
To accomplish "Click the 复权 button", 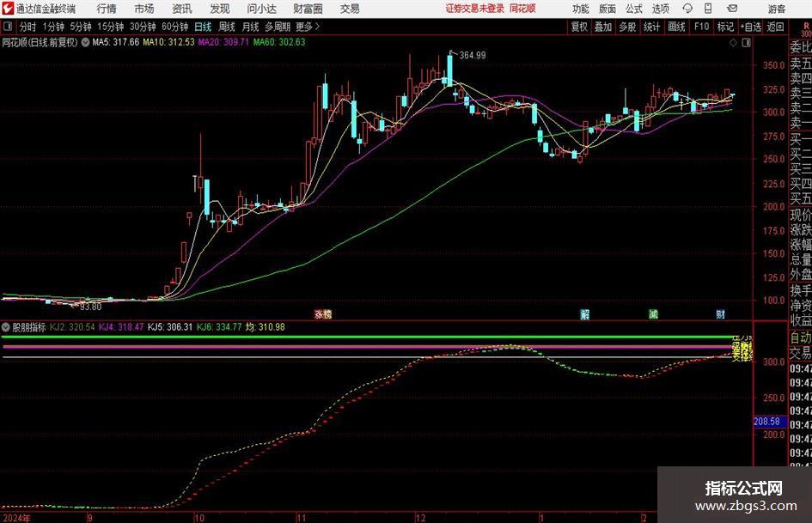I will (579, 27).
